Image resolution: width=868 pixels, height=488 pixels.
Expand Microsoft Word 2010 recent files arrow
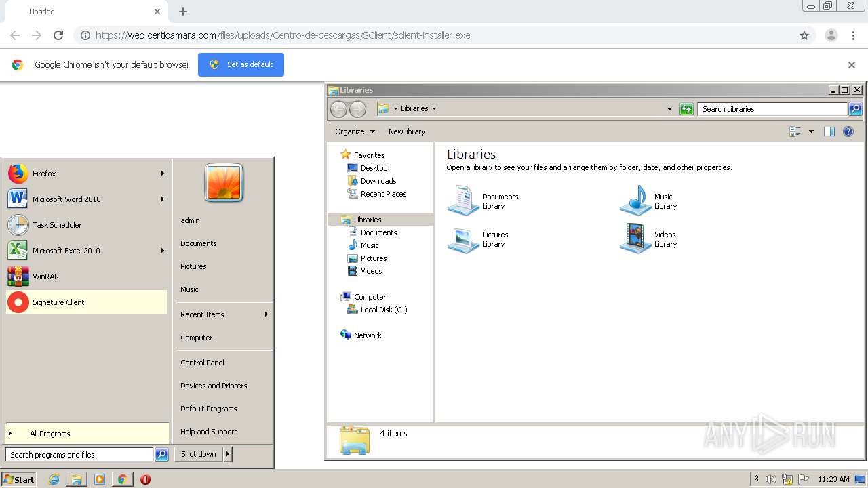(x=163, y=199)
